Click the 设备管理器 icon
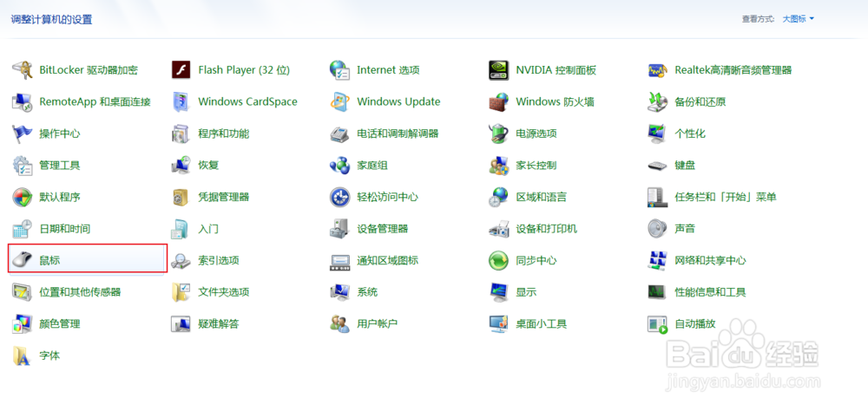868x411 pixels. tap(340, 228)
